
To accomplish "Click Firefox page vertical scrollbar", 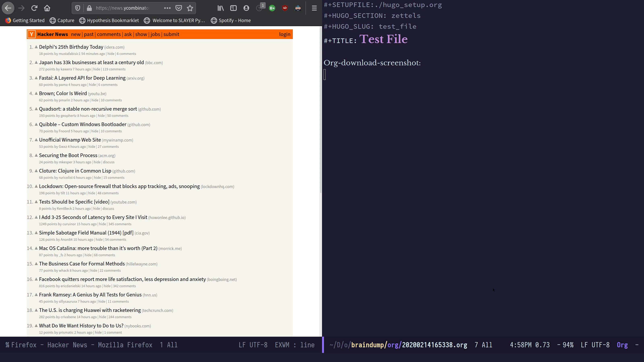I will click(x=321, y=110).
